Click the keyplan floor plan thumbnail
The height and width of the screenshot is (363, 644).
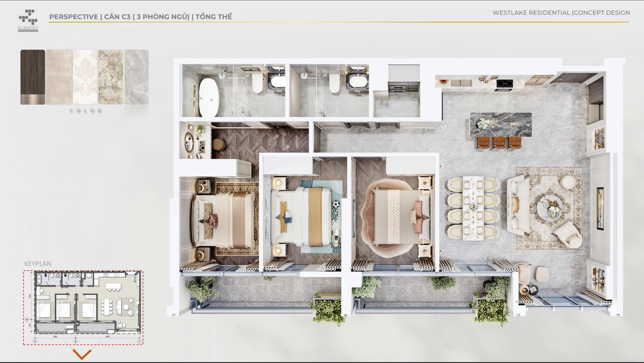click(x=83, y=308)
